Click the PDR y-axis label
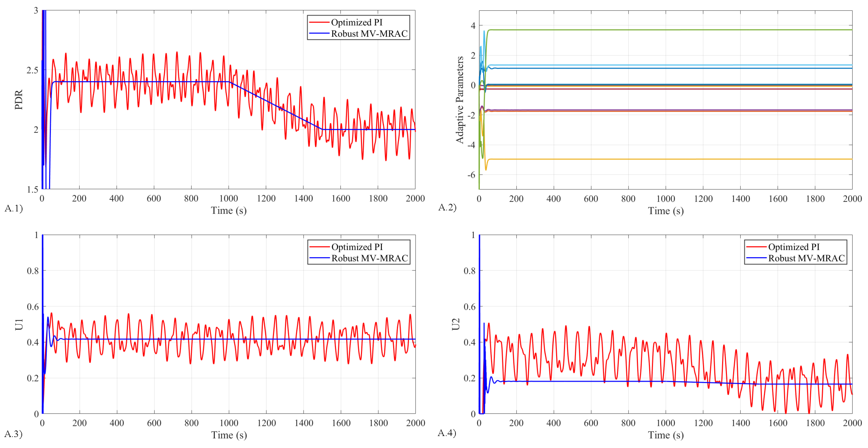Viewport: 868px width, 448px height. [19, 100]
